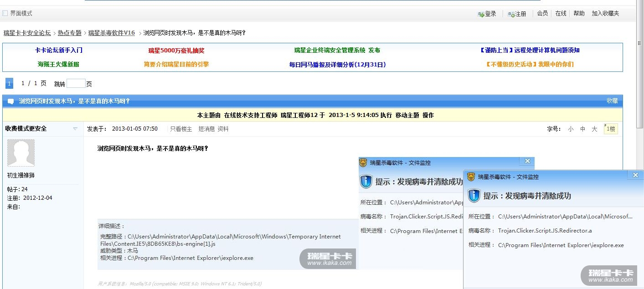Click the 跳转 page number input field

coord(76,83)
